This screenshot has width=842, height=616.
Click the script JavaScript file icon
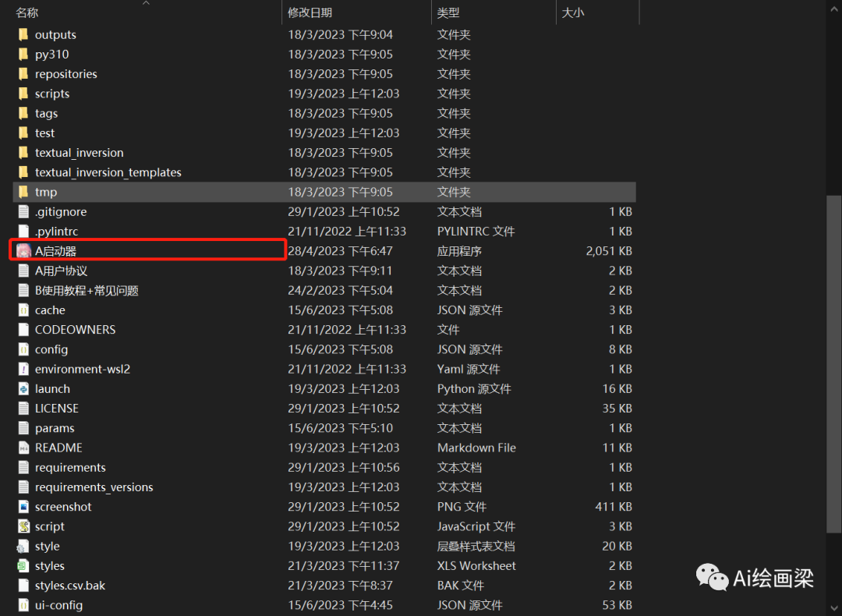click(x=23, y=527)
